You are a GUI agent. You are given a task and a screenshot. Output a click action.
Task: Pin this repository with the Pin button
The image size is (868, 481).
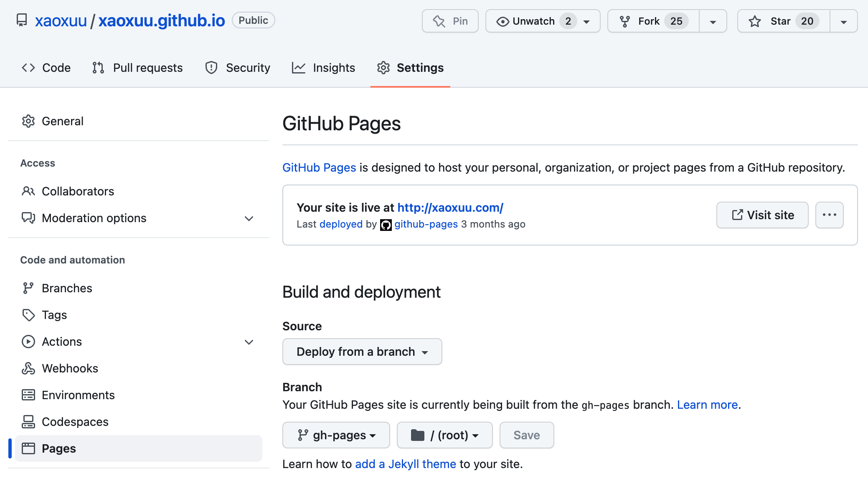point(450,21)
